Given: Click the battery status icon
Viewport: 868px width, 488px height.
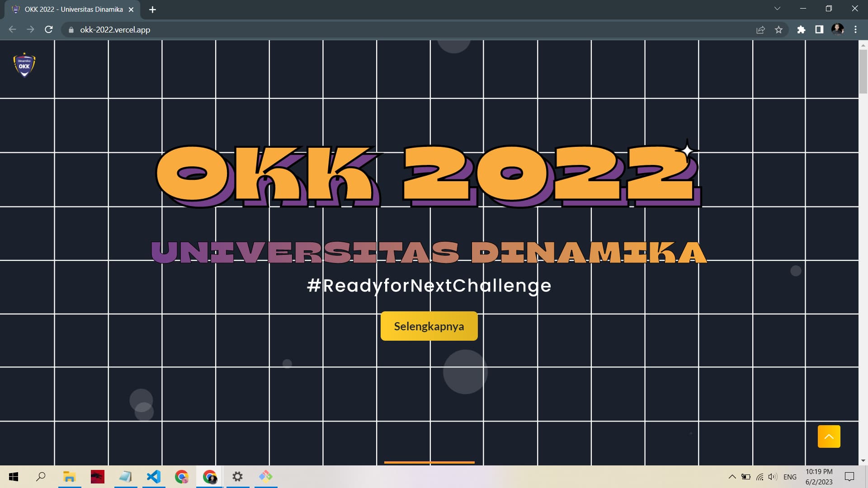Looking at the screenshot, I should pos(746,477).
